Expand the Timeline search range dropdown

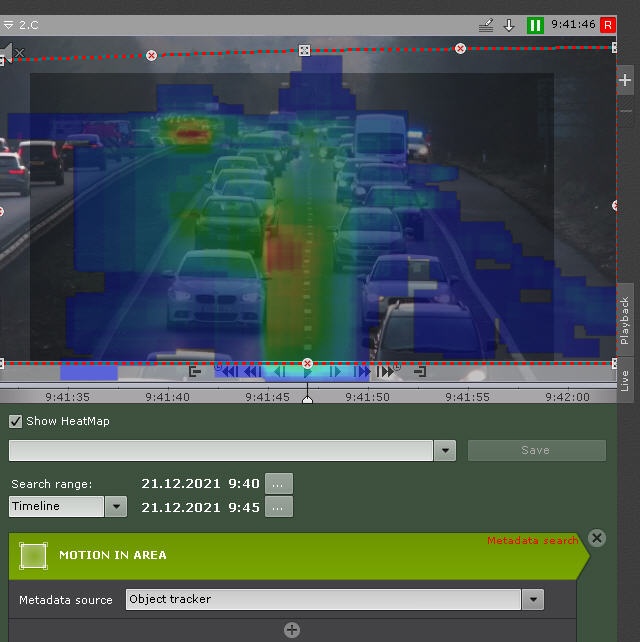[x=117, y=507]
